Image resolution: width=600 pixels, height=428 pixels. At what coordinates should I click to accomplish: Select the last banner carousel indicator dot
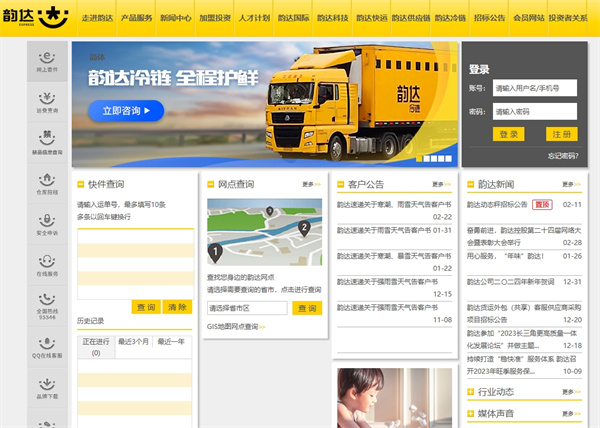[448, 158]
